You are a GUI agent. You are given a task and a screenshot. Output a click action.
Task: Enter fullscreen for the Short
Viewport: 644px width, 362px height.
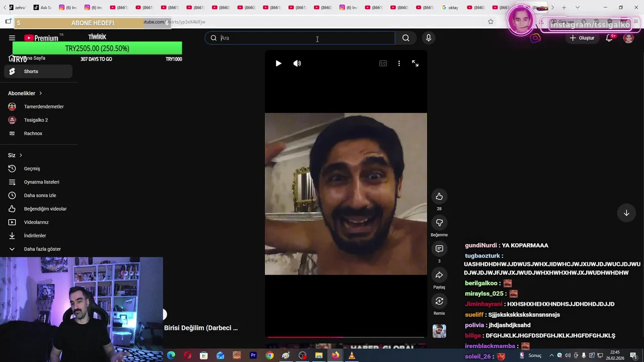[x=415, y=63]
